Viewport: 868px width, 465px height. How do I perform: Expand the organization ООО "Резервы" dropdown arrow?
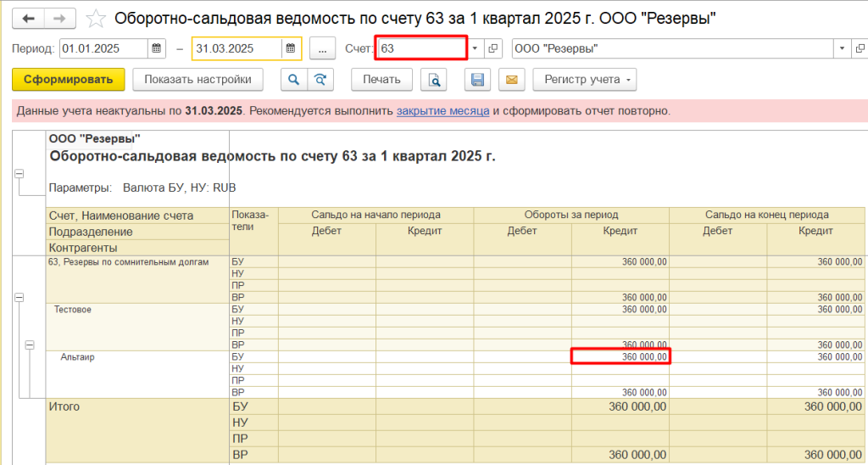tap(840, 48)
